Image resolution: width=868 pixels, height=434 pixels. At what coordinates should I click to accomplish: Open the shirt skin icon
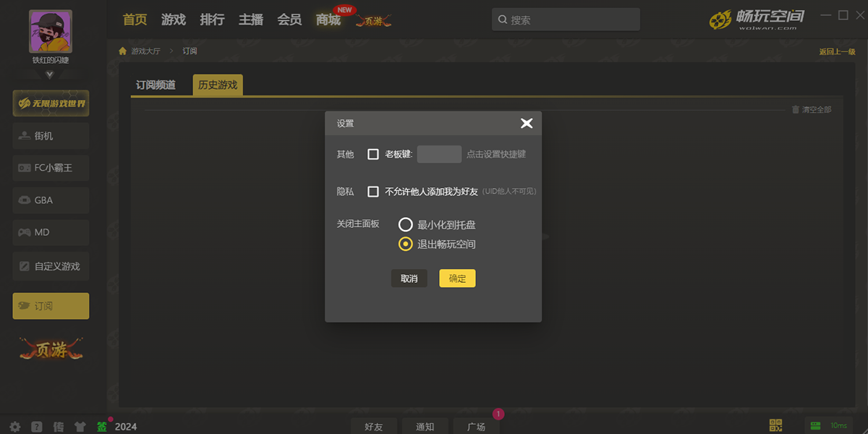click(80, 427)
